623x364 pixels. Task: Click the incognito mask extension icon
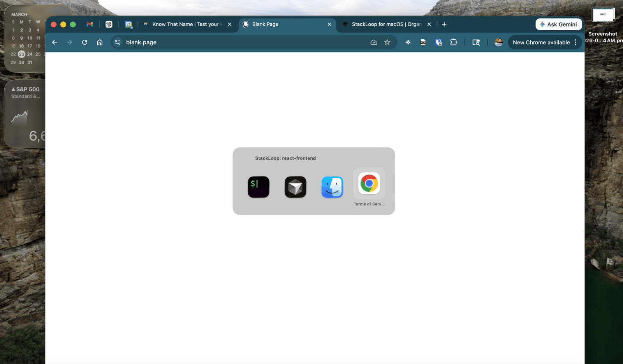pos(423,42)
